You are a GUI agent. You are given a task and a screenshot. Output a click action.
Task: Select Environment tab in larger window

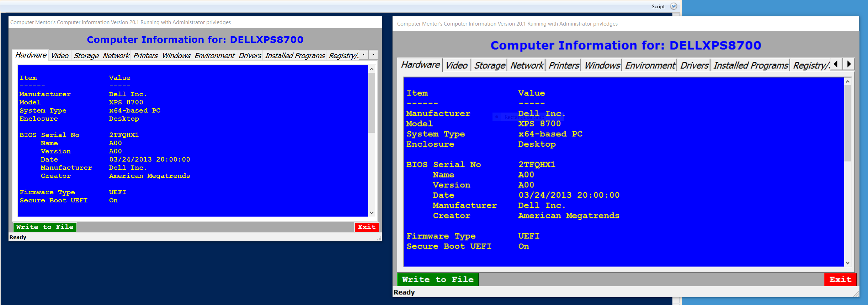(x=650, y=66)
